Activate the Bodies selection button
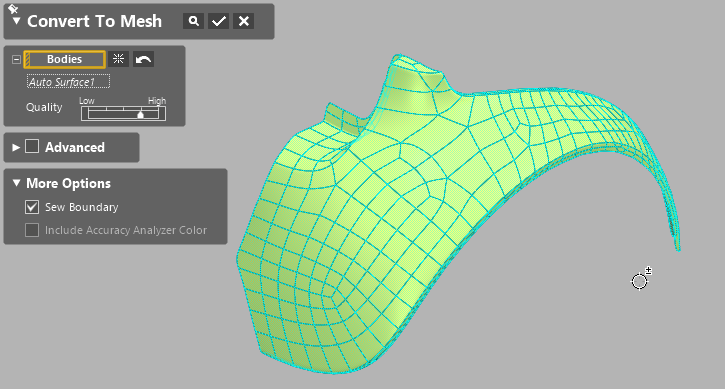 click(64, 59)
